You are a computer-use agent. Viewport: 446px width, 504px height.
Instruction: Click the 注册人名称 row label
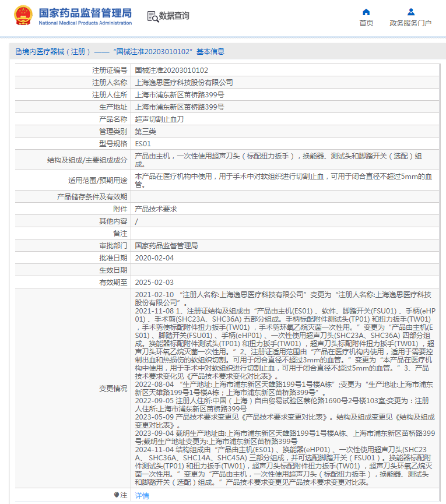(x=110, y=83)
